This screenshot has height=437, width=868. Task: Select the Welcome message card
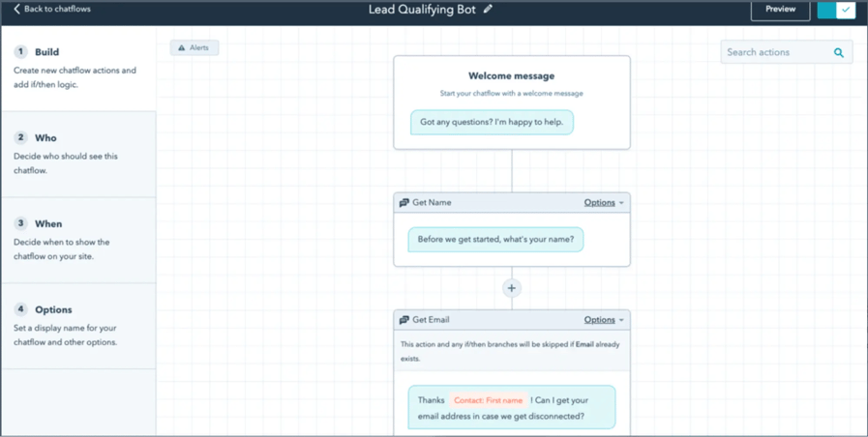pos(511,77)
